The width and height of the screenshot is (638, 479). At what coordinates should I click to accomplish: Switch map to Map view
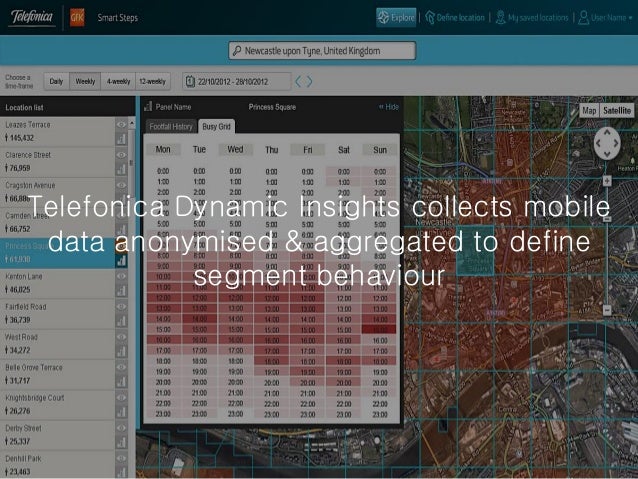pos(589,110)
